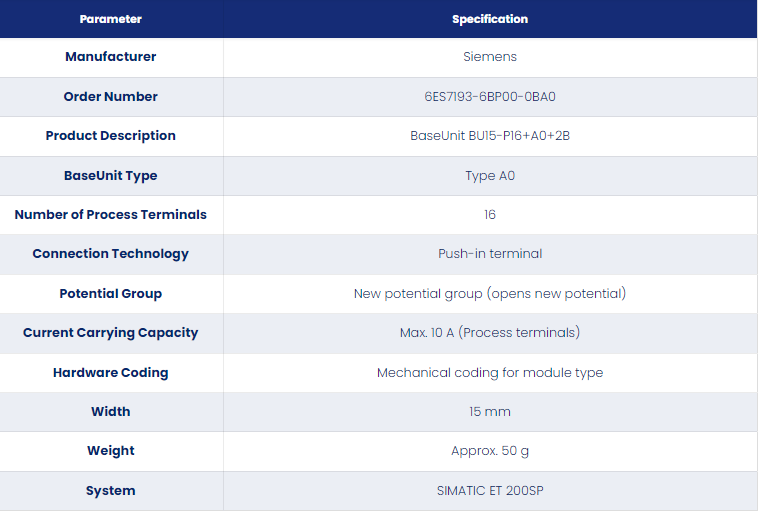Viewport: 758px width, 512px height.
Task: Click the 'Order Number' label
Action: [x=111, y=96]
